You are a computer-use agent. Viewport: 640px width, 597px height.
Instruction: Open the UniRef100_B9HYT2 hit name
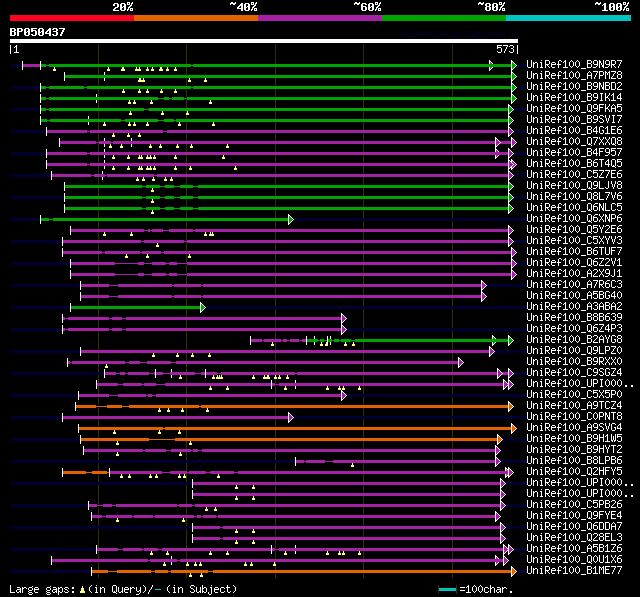574,450
